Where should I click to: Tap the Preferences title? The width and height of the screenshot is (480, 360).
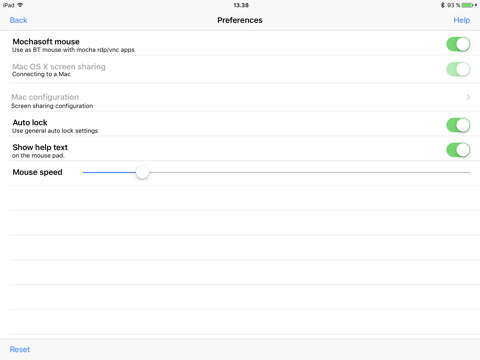tap(240, 20)
